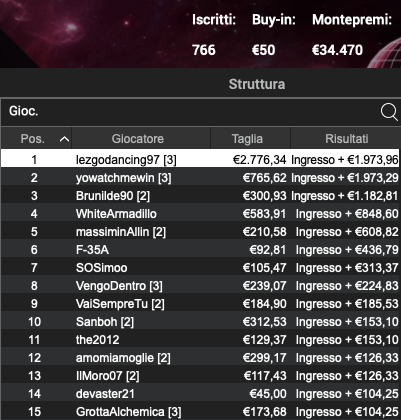Toggle Pos. column sort arrow
The height and width of the screenshot is (420, 401).
[x=64, y=139]
